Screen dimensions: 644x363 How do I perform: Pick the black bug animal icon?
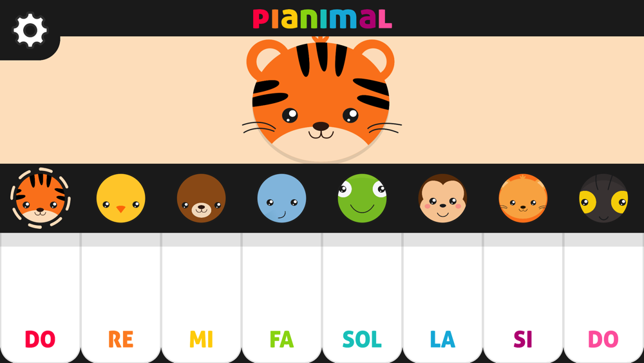(x=604, y=198)
